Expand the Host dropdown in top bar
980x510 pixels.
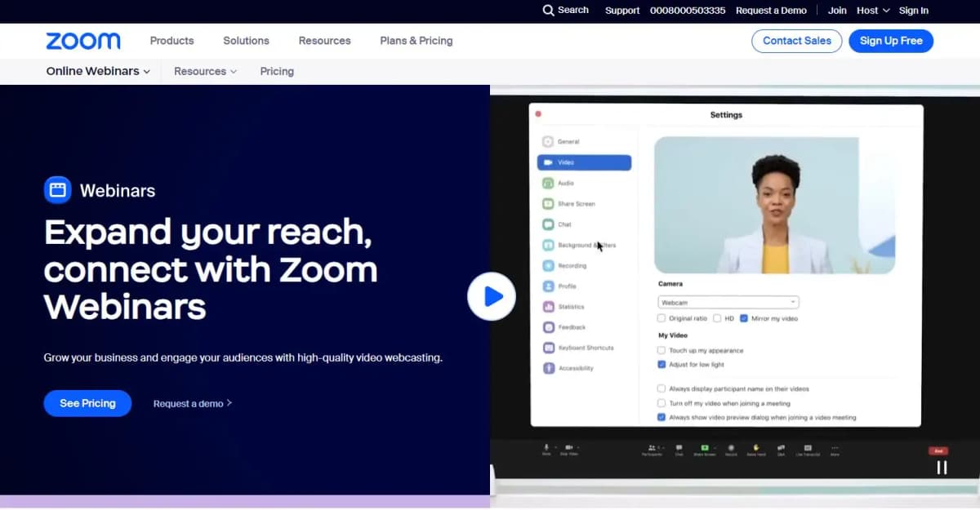(x=873, y=11)
